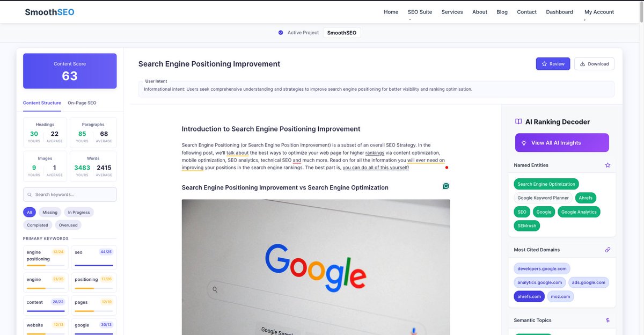Click the Words stats card
Viewport: 644px width, 335px height.
pos(93,166)
